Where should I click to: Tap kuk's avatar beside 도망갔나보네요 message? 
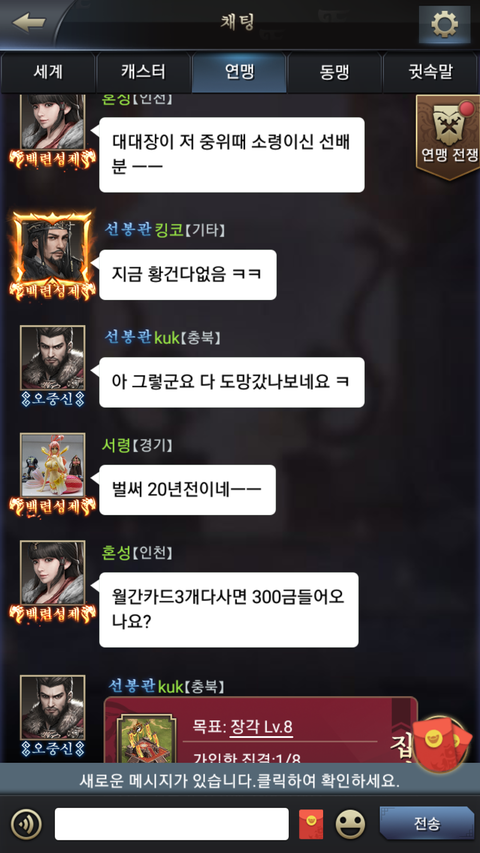53,358
